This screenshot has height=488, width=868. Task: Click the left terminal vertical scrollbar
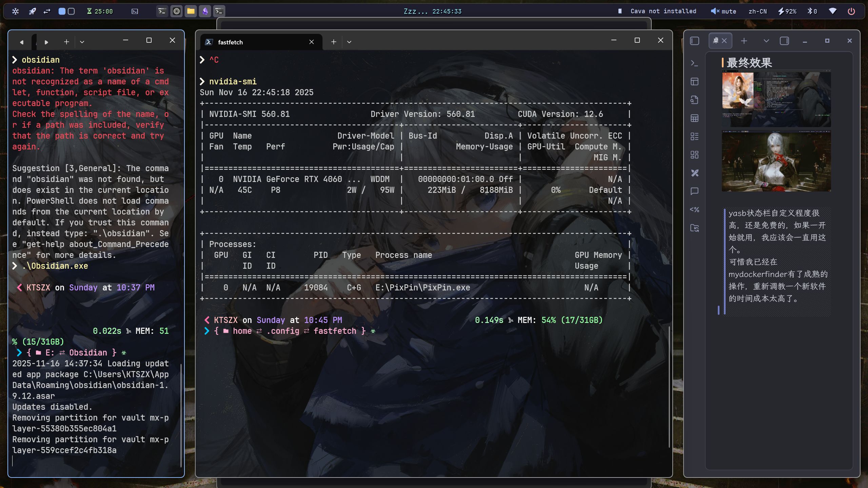click(181, 415)
